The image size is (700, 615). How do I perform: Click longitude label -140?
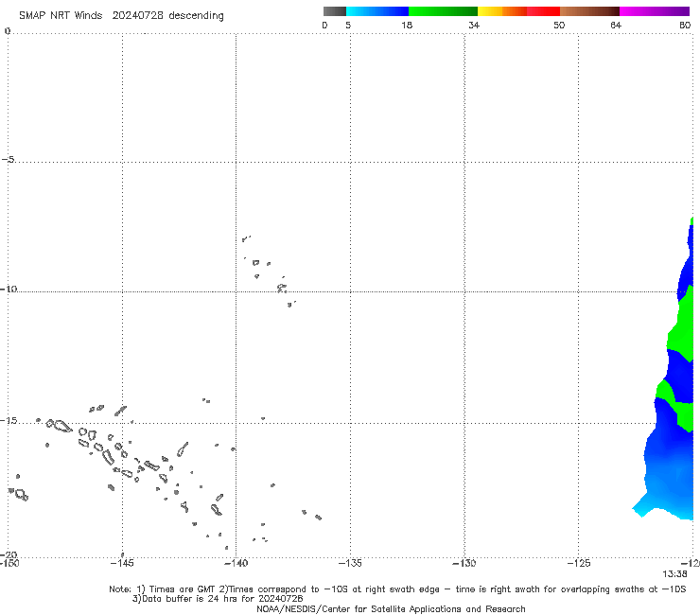(236, 563)
